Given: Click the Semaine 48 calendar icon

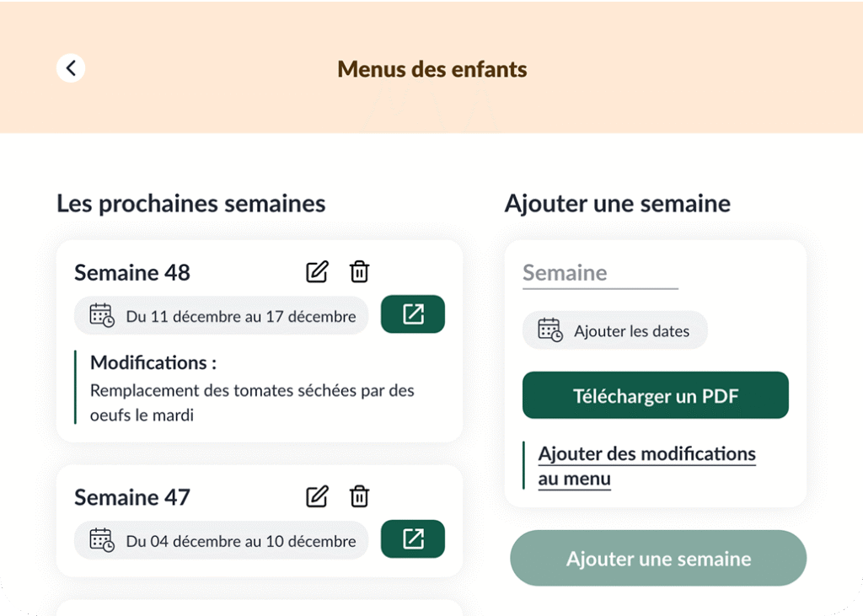Looking at the screenshot, I should pos(102,315).
